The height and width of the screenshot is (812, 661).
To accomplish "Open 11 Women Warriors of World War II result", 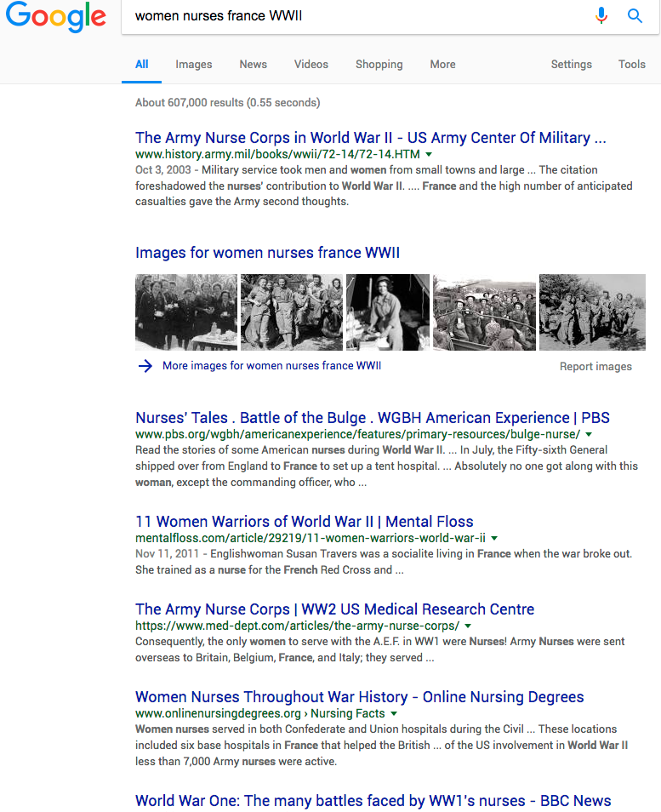I will click(305, 522).
